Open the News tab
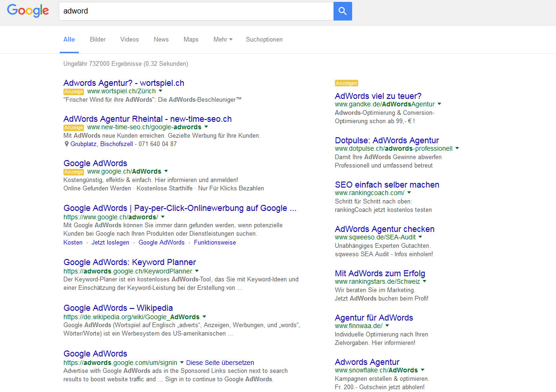The width and height of the screenshot is (556, 392). 161,39
